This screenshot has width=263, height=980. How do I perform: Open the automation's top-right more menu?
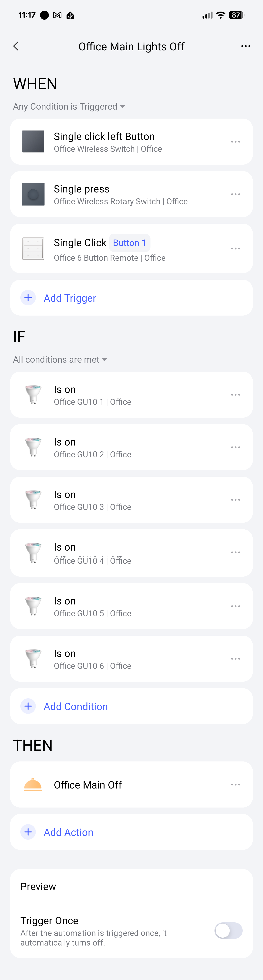246,46
